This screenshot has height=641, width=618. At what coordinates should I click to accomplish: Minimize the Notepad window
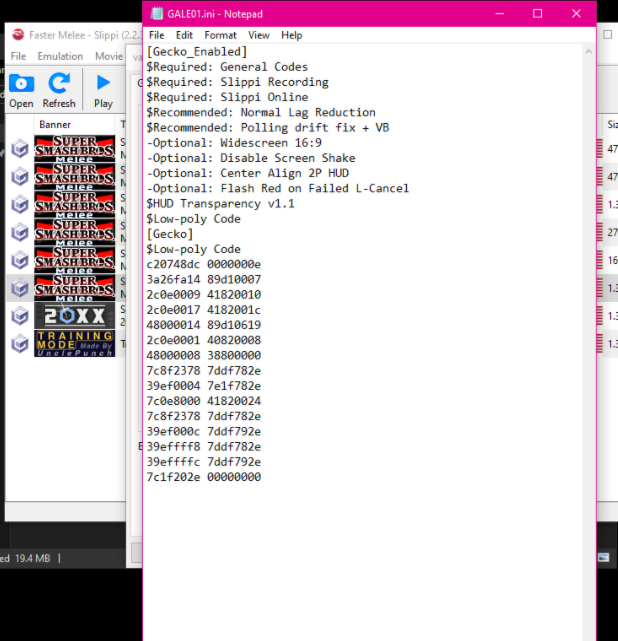(x=499, y=13)
